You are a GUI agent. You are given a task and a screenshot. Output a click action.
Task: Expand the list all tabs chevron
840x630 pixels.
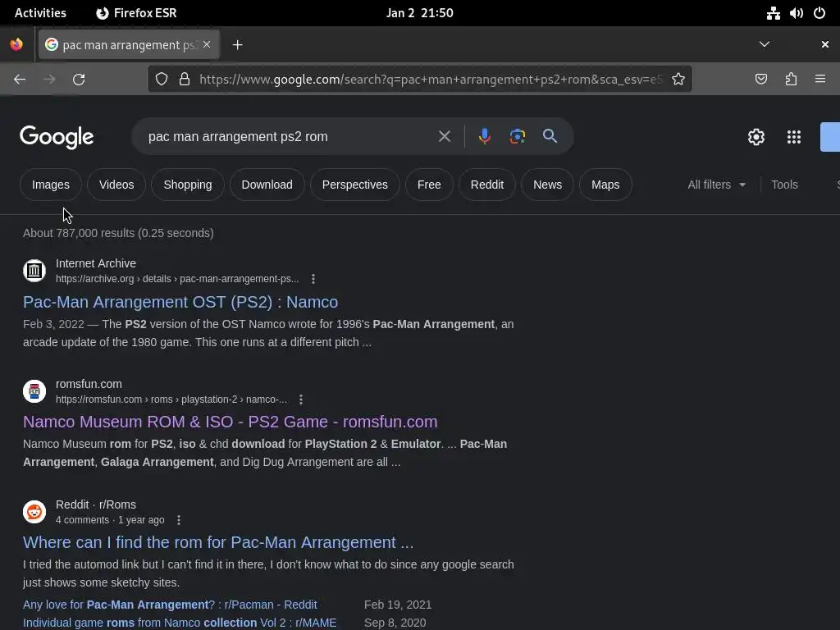coord(765,44)
